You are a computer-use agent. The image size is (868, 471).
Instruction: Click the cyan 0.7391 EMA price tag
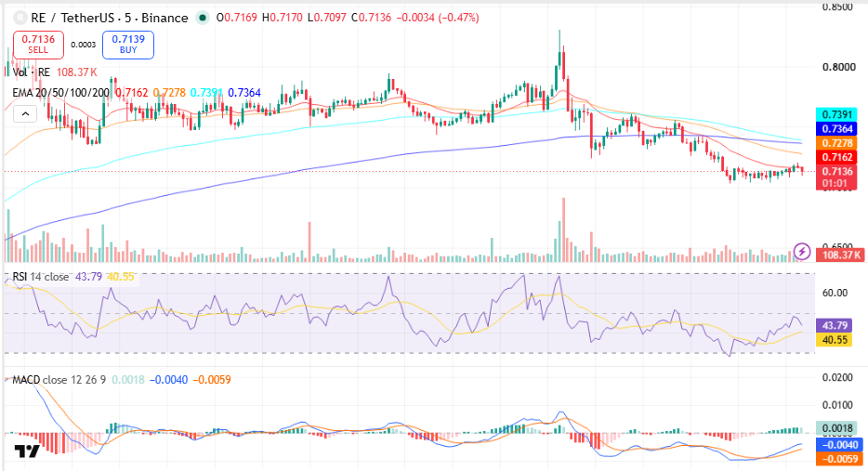point(836,114)
